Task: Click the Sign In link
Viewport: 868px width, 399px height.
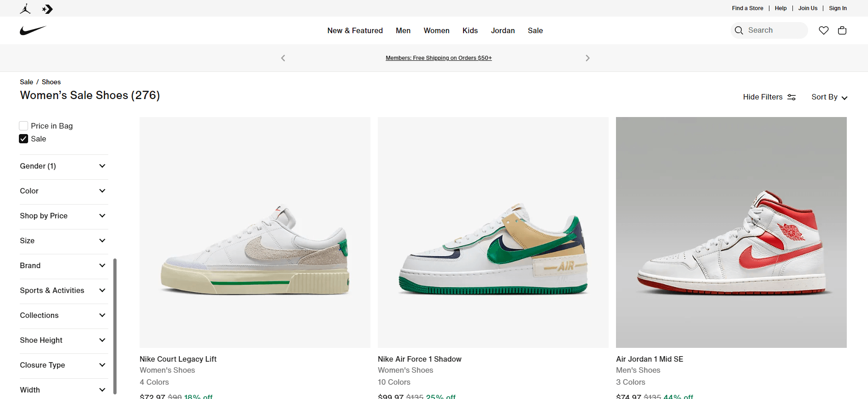Action: pyautogui.click(x=838, y=8)
